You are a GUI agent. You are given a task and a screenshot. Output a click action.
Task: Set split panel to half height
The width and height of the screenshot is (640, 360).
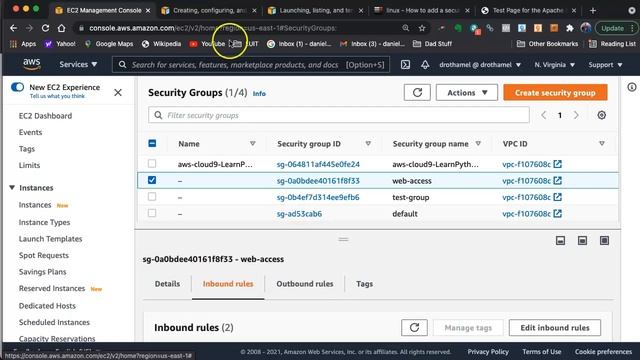pyautogui.click(x=582, y=240)
